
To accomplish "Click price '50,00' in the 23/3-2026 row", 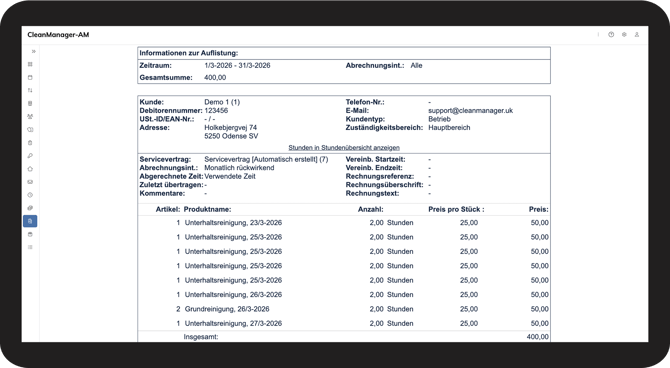I will pos(540,223).
